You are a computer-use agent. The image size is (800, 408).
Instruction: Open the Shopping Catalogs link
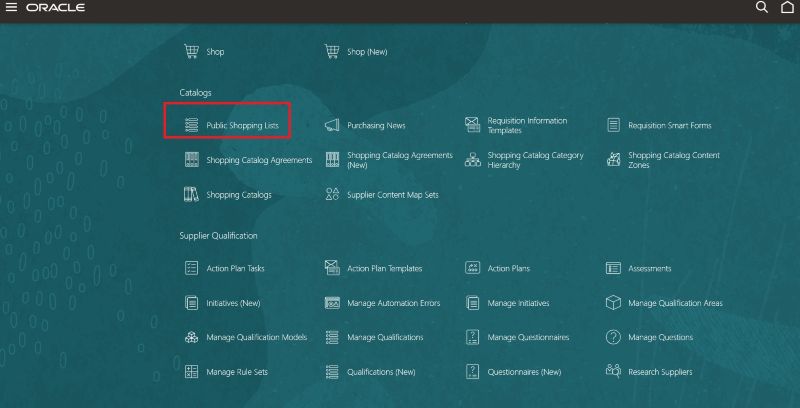point(239,195)
